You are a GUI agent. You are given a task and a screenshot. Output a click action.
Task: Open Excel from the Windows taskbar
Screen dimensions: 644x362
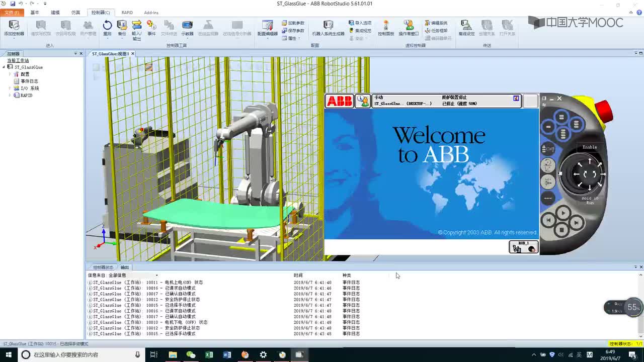pos(209,354)
